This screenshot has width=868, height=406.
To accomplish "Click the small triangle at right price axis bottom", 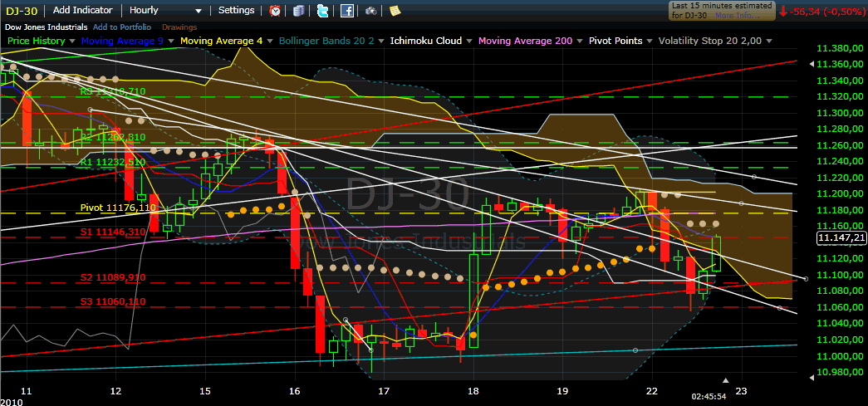I will click(x=812, y=377).
